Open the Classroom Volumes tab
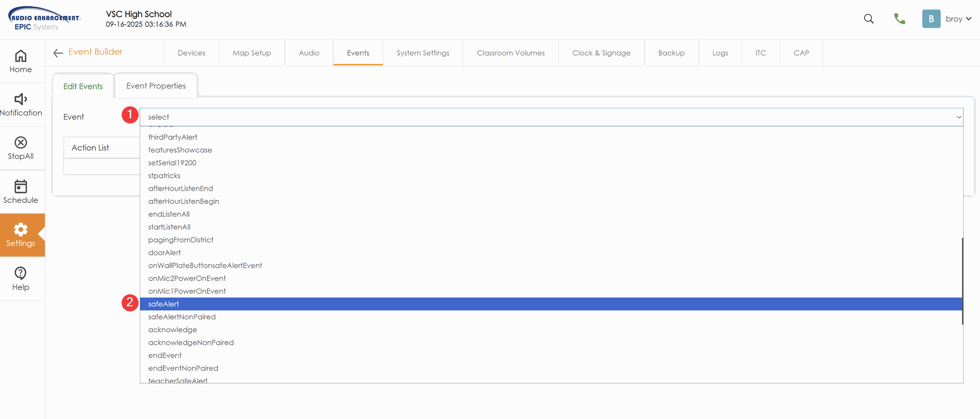Image resolution: width=980 pixels, height=419 pixels. [510, 53]
